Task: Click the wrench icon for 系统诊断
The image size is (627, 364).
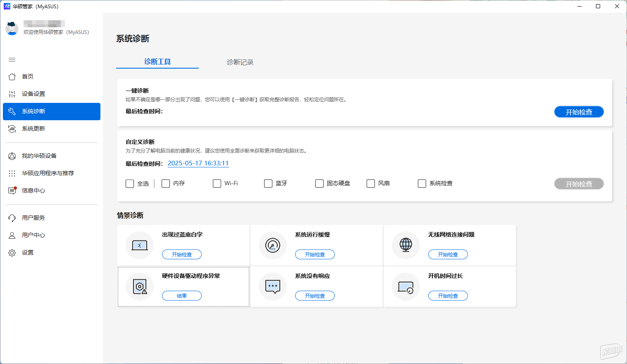Action: tap(12, 111)
